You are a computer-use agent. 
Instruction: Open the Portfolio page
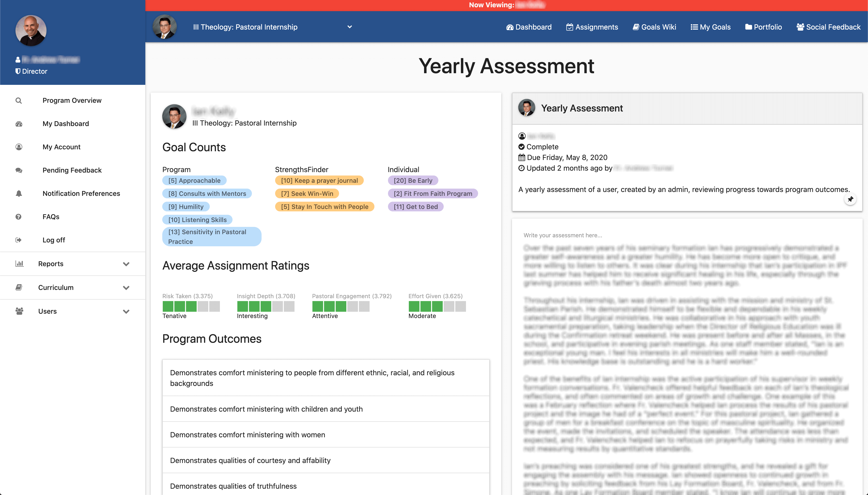763,27
